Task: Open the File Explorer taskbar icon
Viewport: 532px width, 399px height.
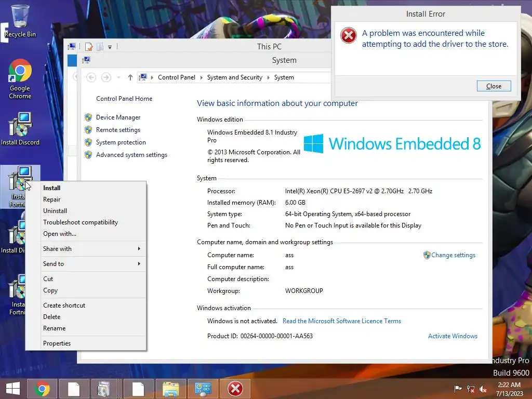Action: (170, 389)
